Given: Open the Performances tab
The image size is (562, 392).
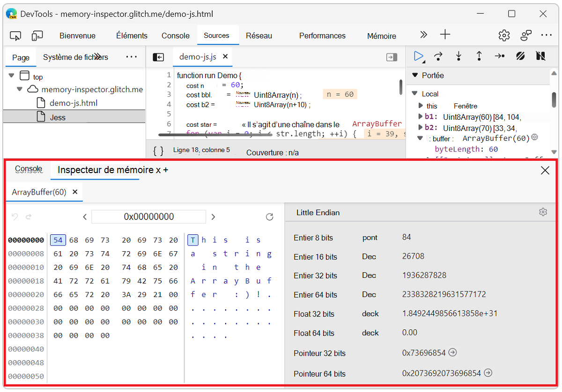Looking at the screenshot, I should click(x=322, y=36).
